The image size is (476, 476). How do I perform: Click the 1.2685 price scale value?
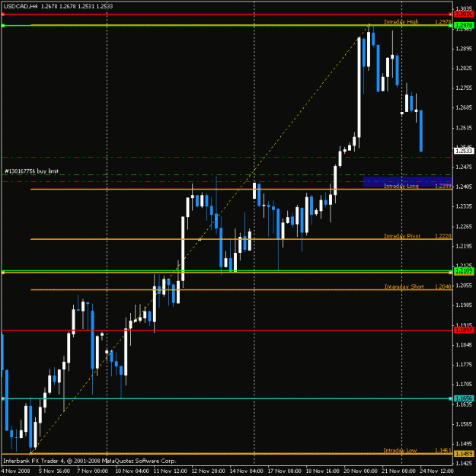pyautogui.click(x=464, y=107)
